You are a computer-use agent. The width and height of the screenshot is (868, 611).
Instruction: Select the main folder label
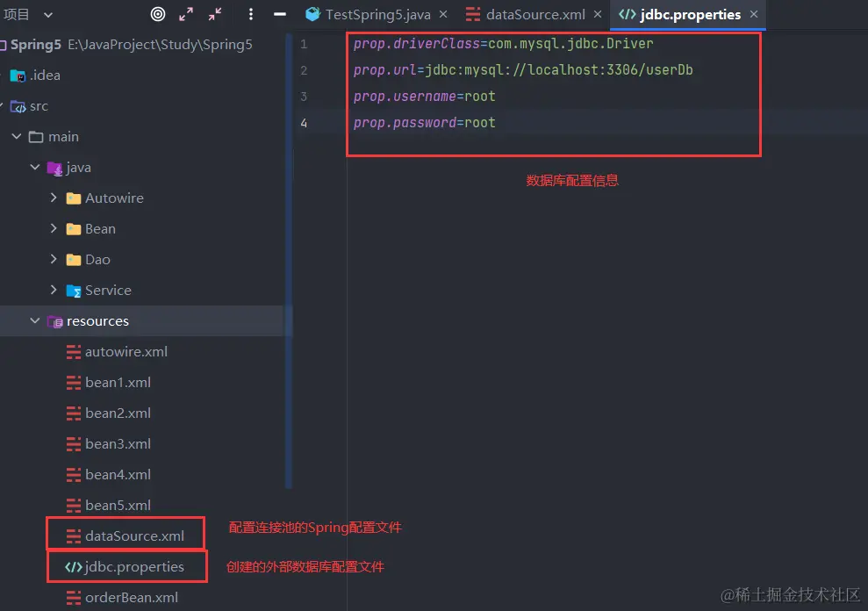point(63,137)
